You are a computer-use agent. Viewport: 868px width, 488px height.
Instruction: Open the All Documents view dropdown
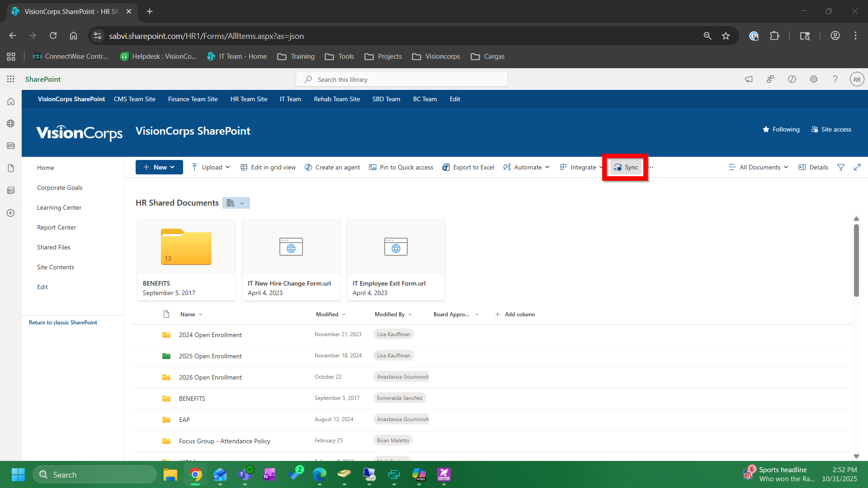(x=759, y=167)
